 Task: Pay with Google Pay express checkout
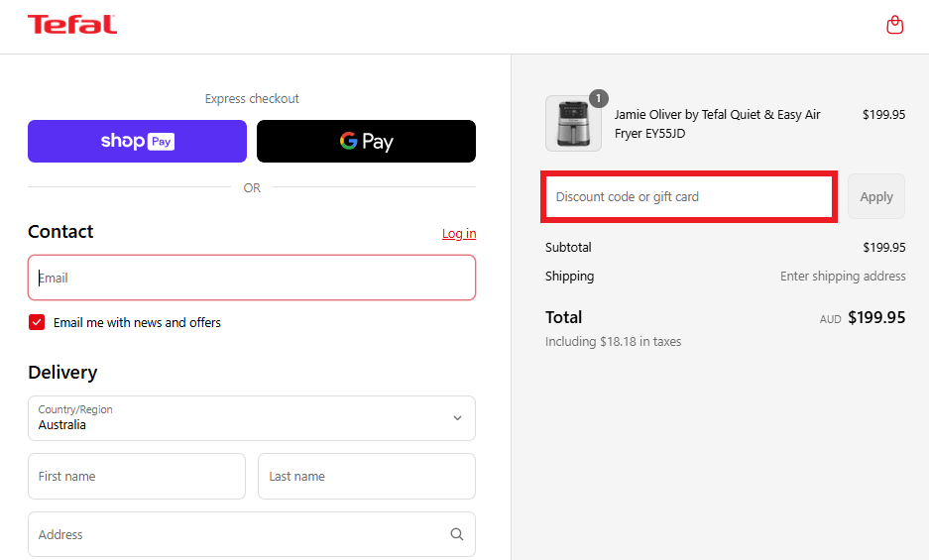click(x=366, y=141)
